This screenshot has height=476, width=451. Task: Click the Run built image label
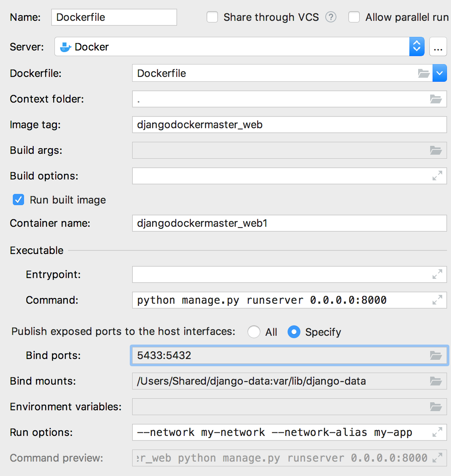pos(68,200)
